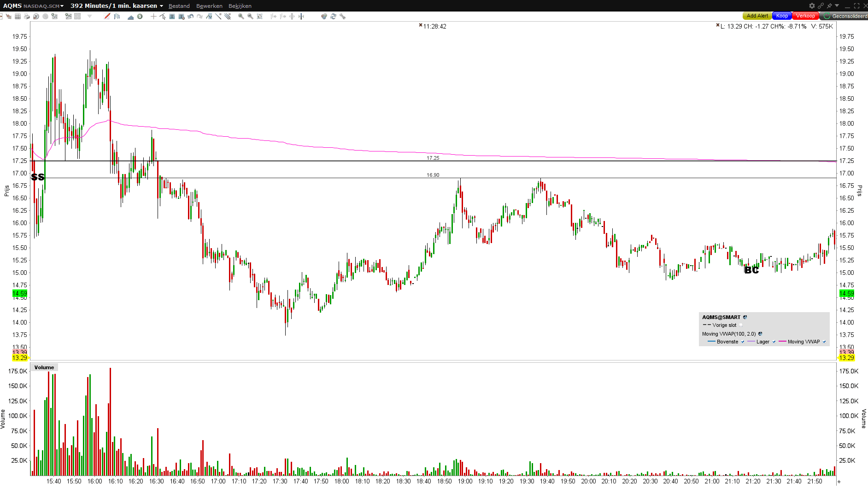Select the crosshair cursor tool
Image resolution: width=868 pixels, height=488 pixels.
153,17
